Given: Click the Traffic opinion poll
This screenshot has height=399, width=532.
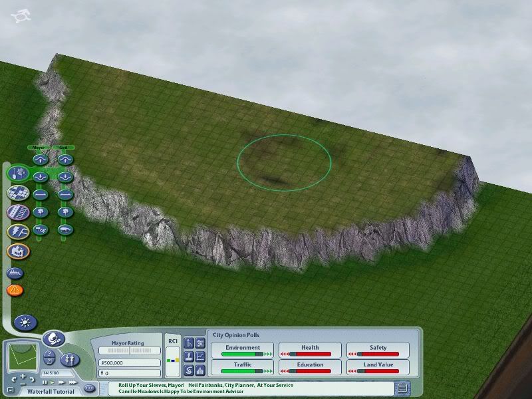Looking at the screenshot, I should click(x=242, y=367).
